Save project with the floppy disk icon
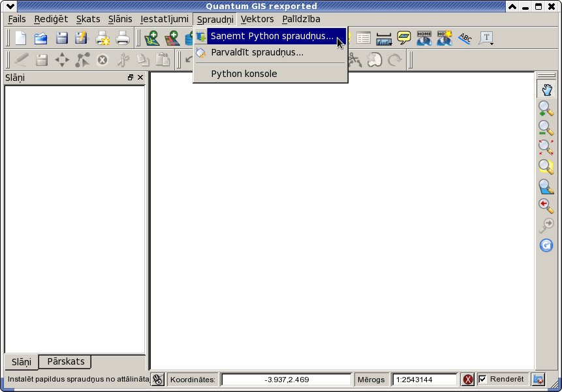 [x=61, y=38]
